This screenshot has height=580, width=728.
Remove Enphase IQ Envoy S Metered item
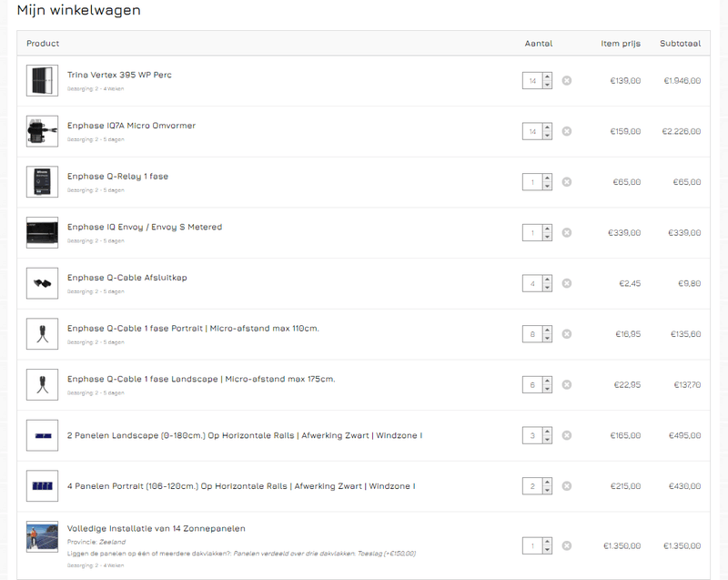[x=566, y=233]
